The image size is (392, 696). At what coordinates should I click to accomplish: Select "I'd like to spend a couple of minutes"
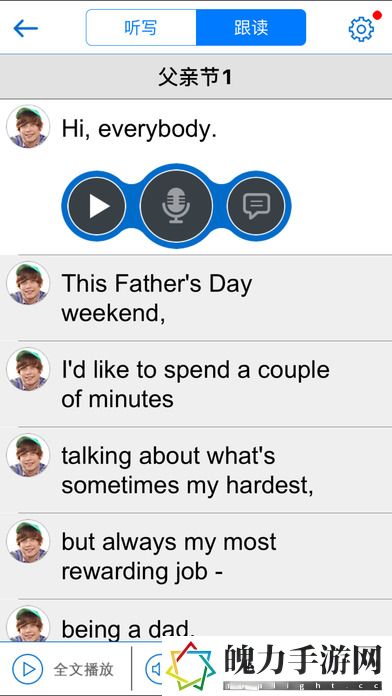click(x=196, y=384)
